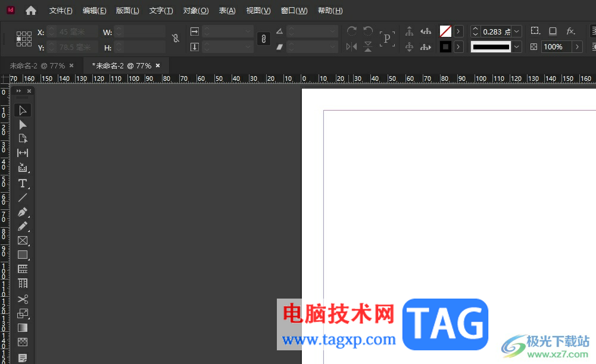Select the Gap tool
Image resolution: width=596 pixels, height=364 pixels.
23,153
